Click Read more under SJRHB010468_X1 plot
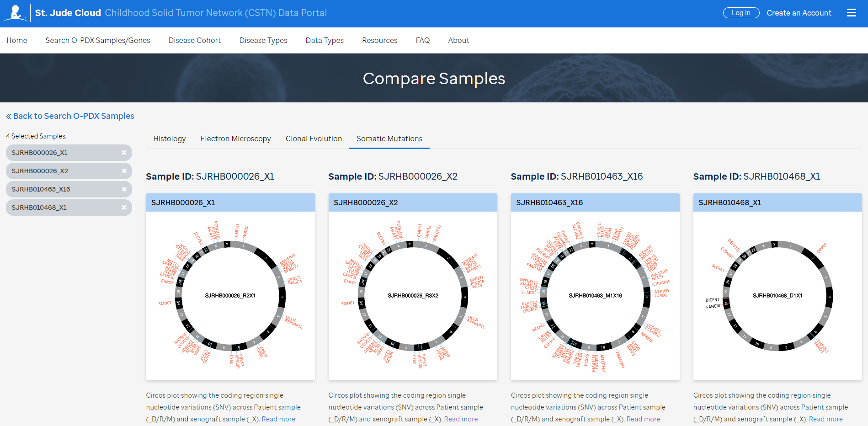 coord(825,419)
